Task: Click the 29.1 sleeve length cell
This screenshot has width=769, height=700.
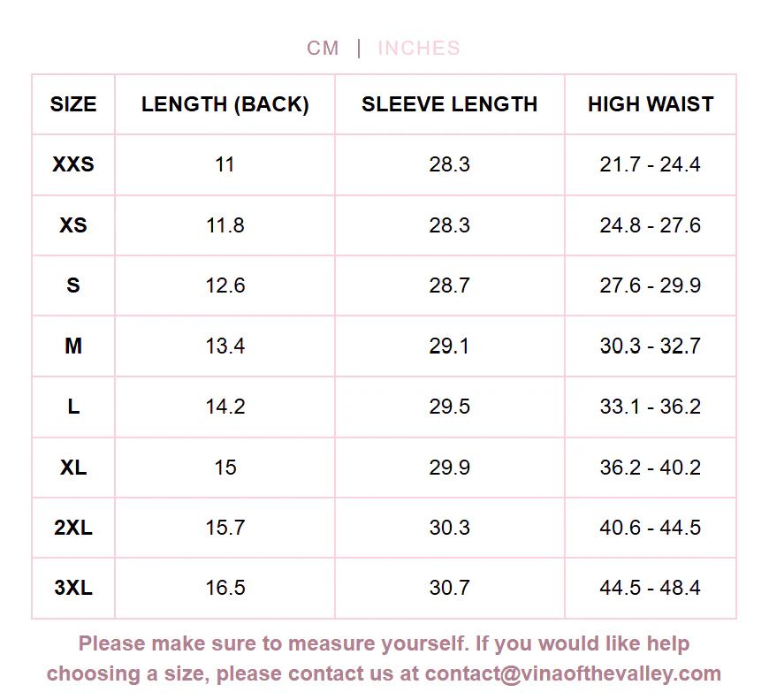Action: 449,346
